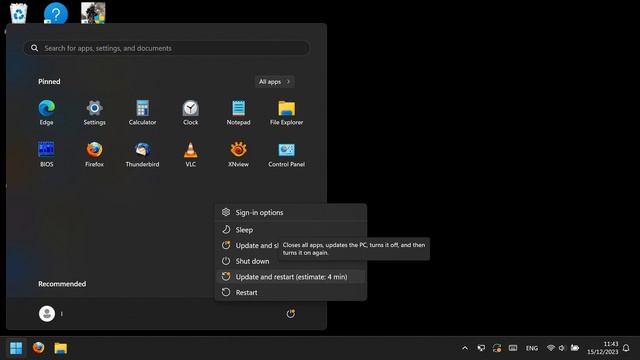
Task: Open File Explorer from the taskbar
Action: pos(60,348)
